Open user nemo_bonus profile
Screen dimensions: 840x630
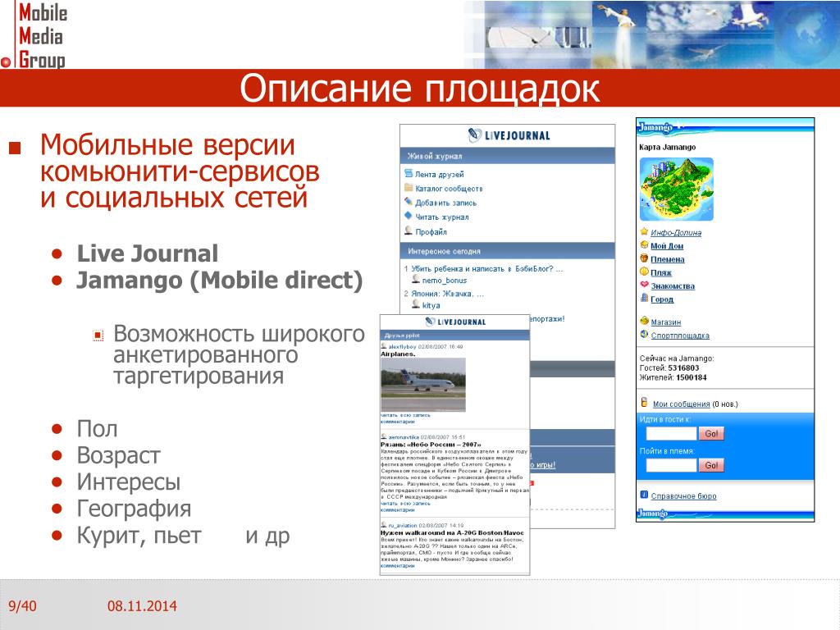pyautogui.click(x=444, y=281)
